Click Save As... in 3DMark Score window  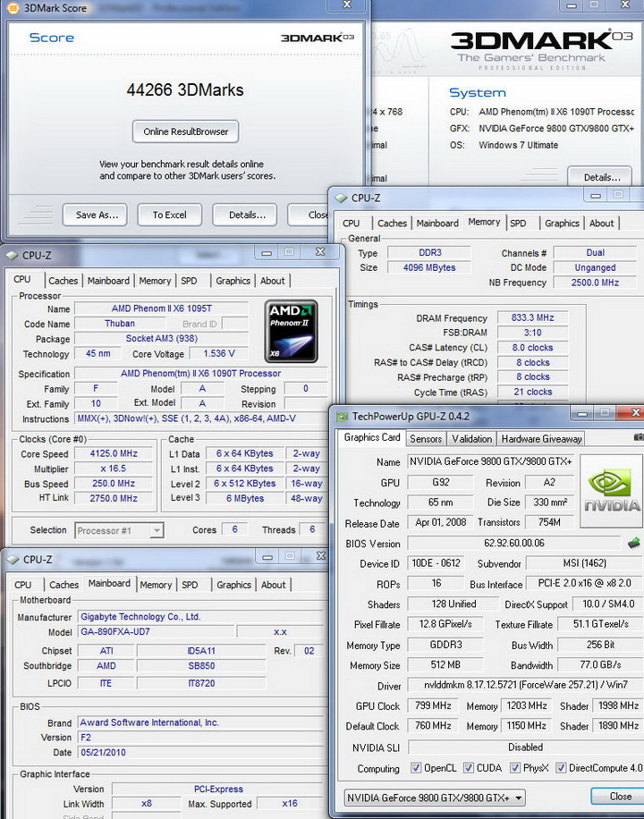click(x=95, y=215)
